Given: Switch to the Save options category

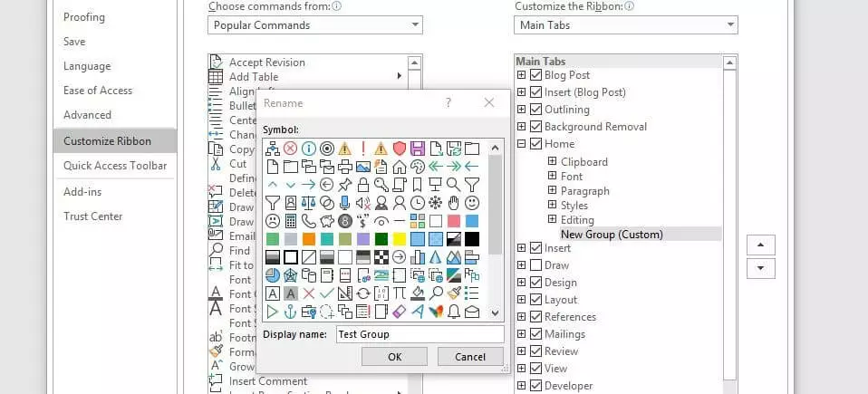Looking at the screenshot, I should coord(74,42).
